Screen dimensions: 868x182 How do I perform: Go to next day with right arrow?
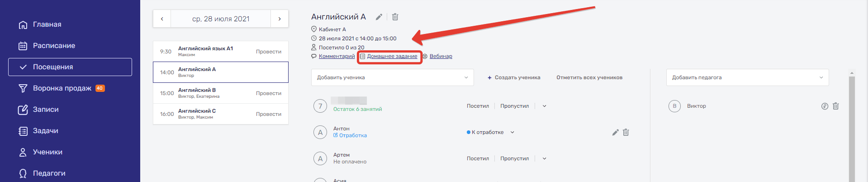click(280, 19)
